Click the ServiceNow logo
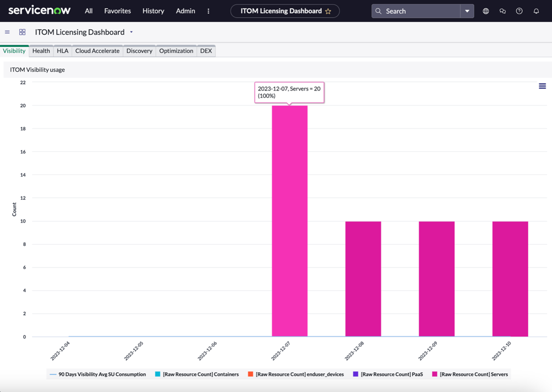The width and height of the screenshot is (552, 392). point(39,10)
